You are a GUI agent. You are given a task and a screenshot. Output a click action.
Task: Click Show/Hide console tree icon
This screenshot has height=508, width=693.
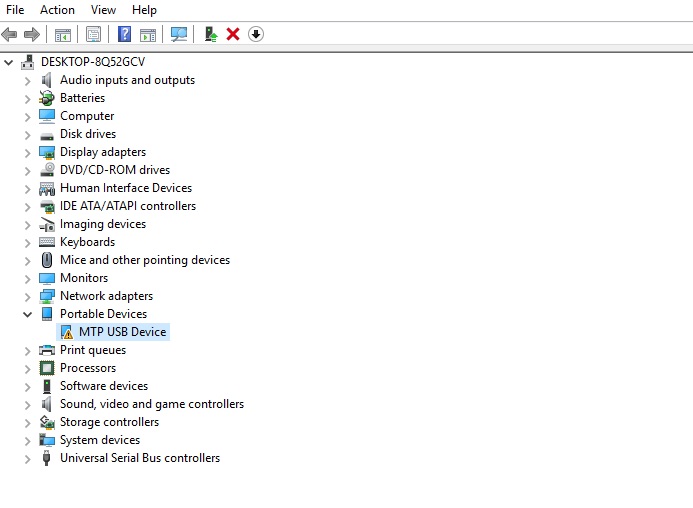[62, 34]
